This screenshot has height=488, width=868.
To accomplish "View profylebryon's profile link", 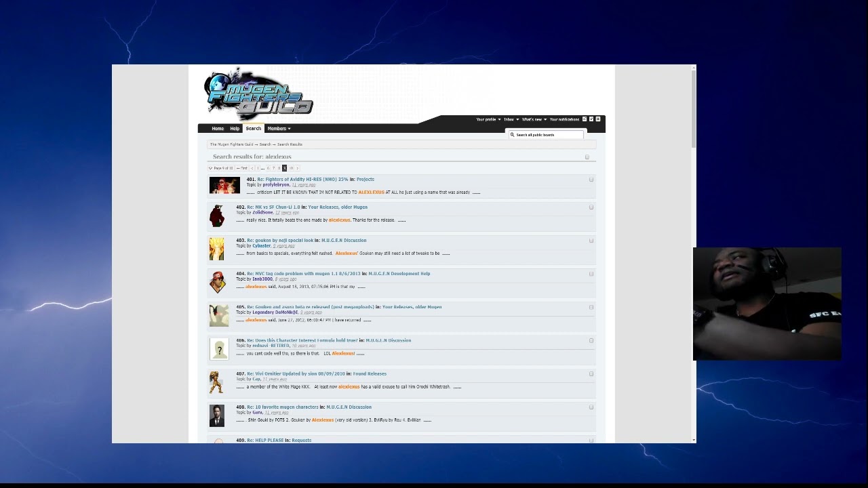I will (x=276, y=185).
